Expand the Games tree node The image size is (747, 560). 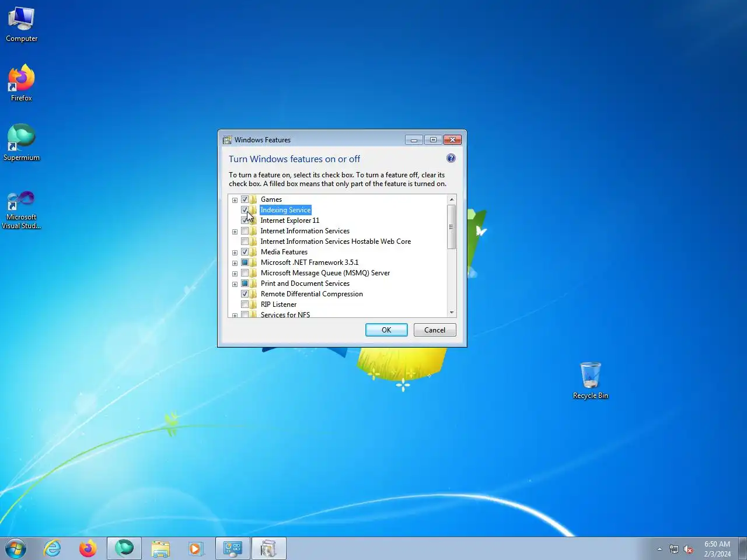235,200
